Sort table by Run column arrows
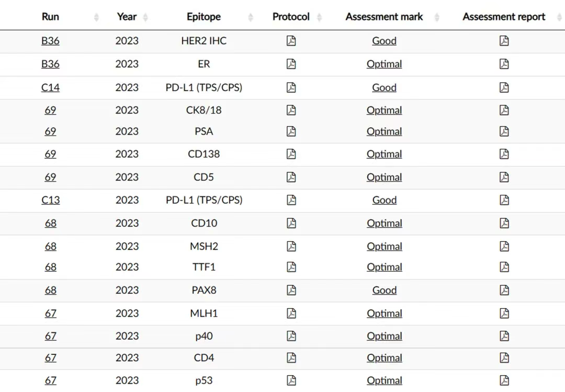 point(96,17)
